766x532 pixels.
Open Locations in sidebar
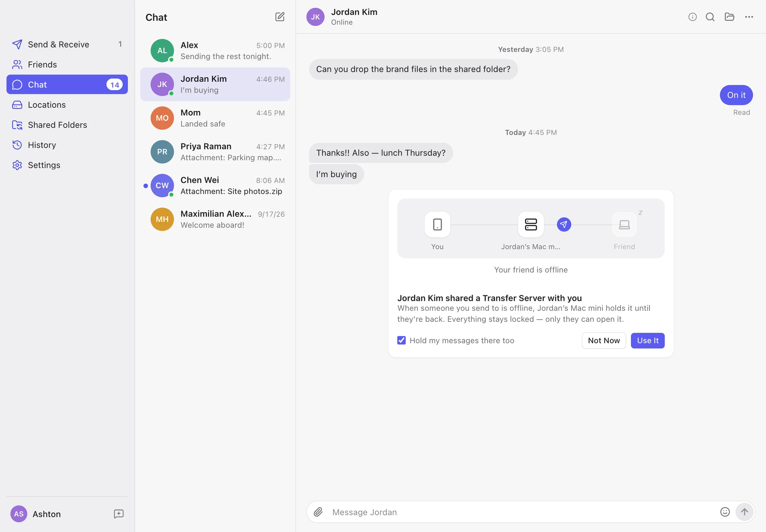[67, 105]
